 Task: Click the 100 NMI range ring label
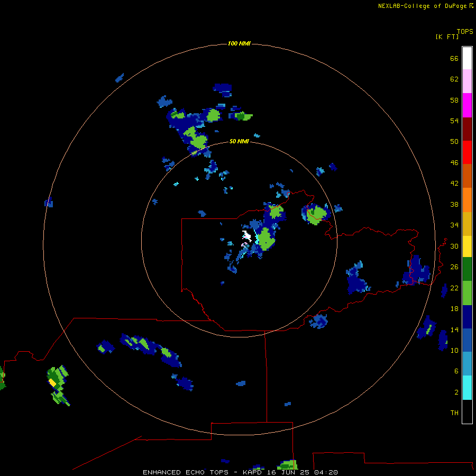239,44
